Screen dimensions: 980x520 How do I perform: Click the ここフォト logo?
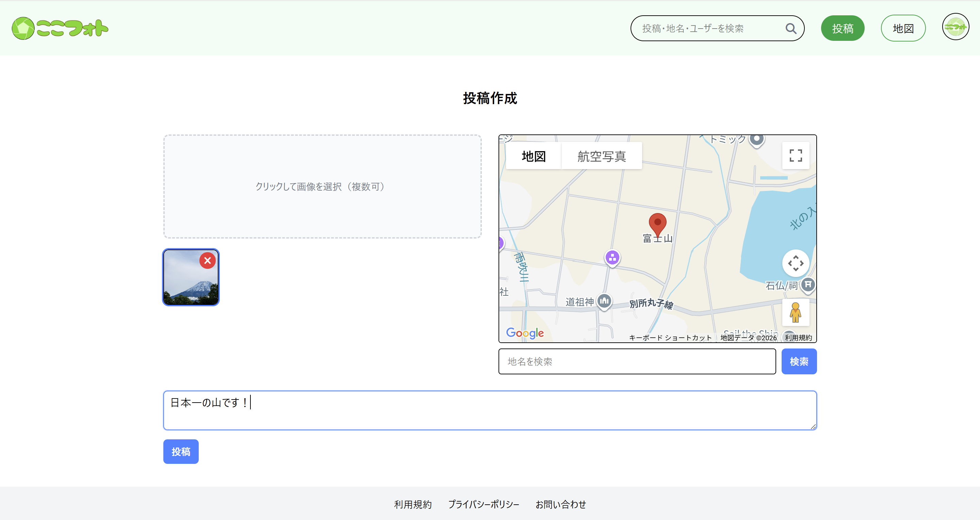(60, 28)
